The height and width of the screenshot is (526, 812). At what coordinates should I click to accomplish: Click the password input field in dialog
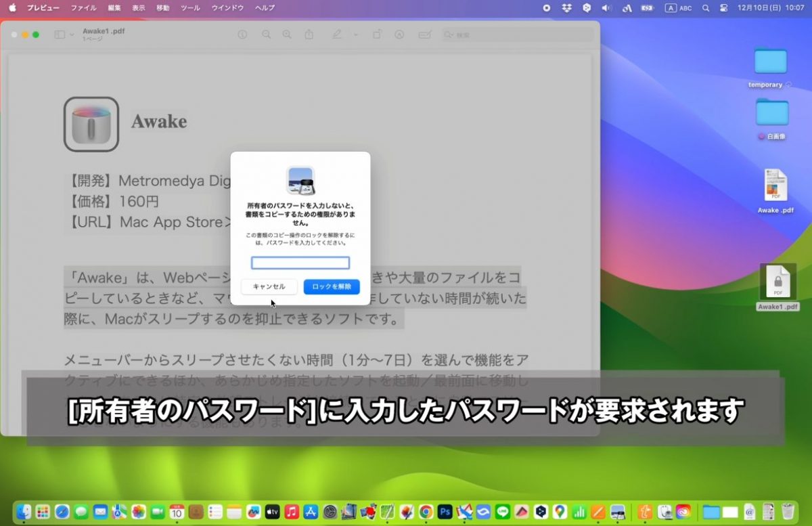click(x=300, y=263)
